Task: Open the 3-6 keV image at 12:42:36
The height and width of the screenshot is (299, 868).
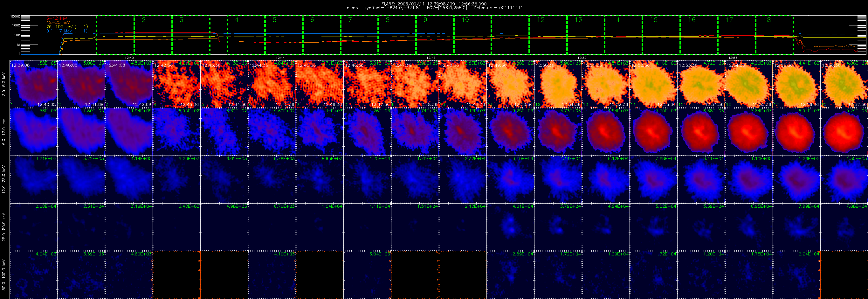Action: click(x=176, y=84)
